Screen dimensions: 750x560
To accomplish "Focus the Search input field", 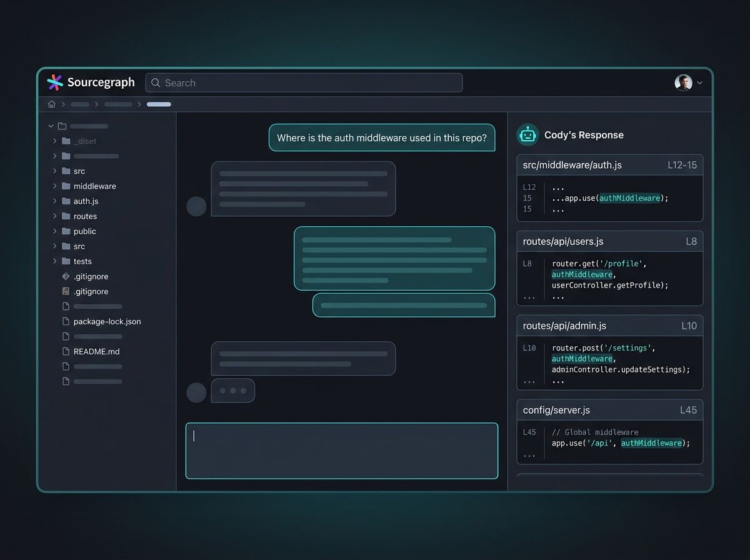I will coord(304,82).
